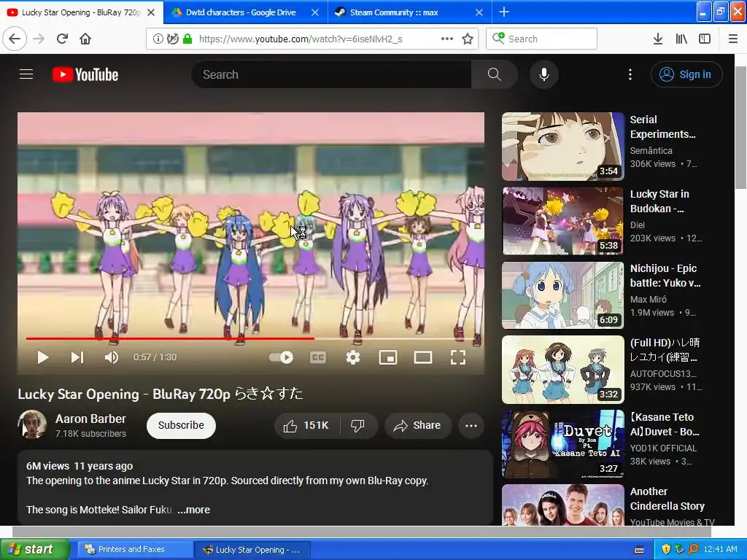Open page actions three-dot menu in address bar

pyautogui.click(x=447, y=39)
